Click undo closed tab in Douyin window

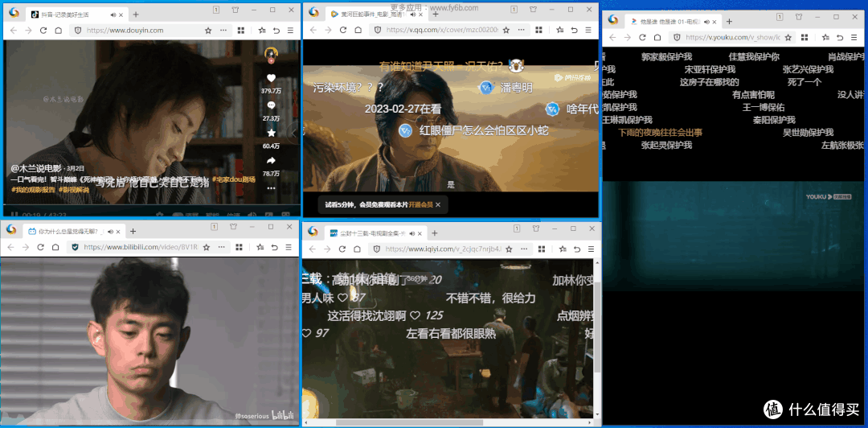point(276,31)
